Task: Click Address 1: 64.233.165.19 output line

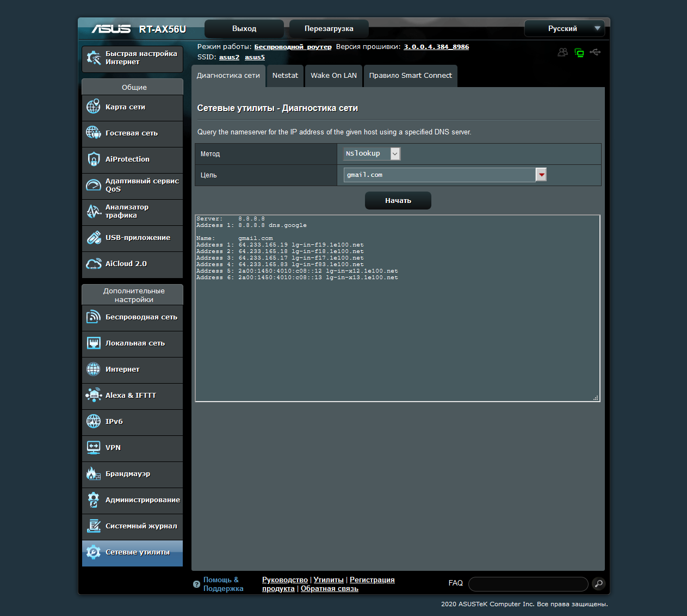Action: [280, 245]
